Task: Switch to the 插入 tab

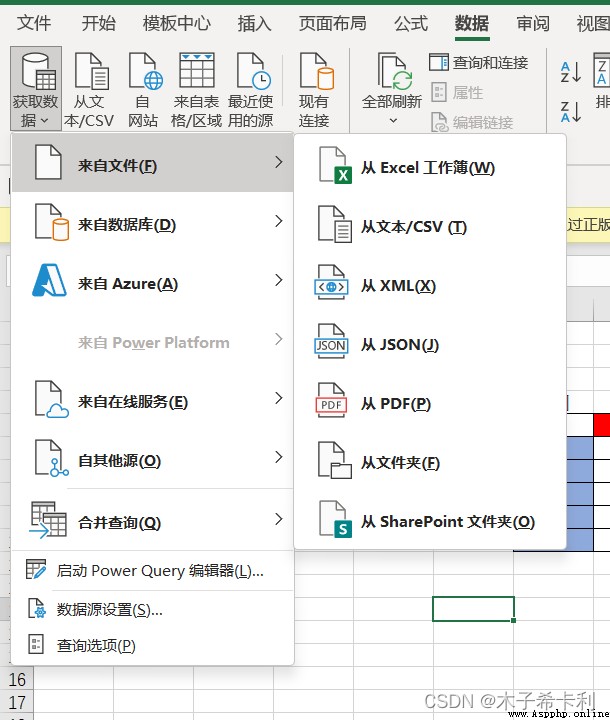Action: tap(254, 23)
